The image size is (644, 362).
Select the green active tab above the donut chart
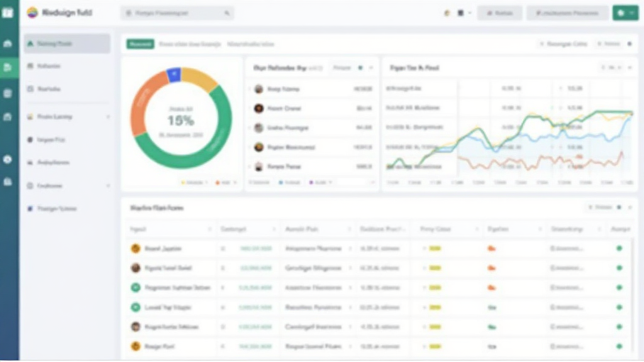140,44
